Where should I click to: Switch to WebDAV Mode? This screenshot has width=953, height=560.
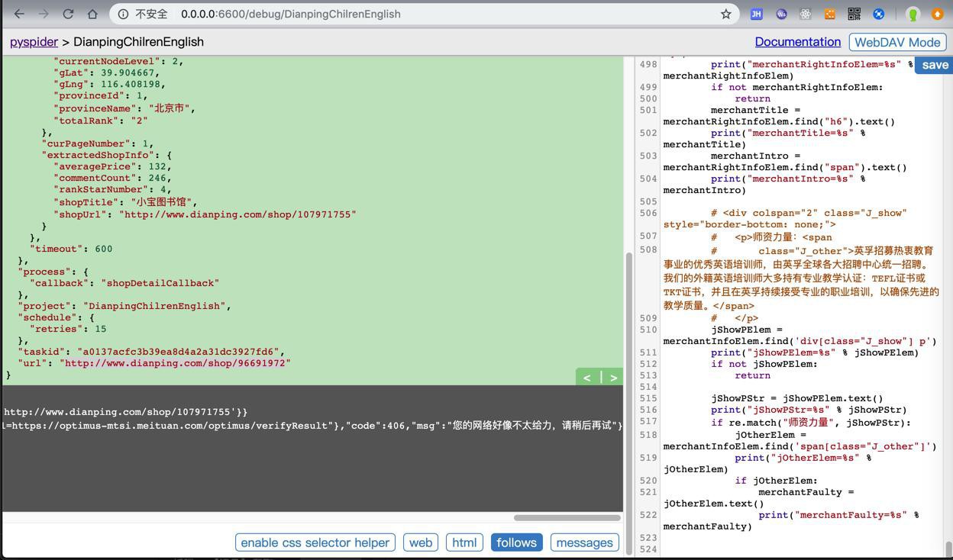897,42
